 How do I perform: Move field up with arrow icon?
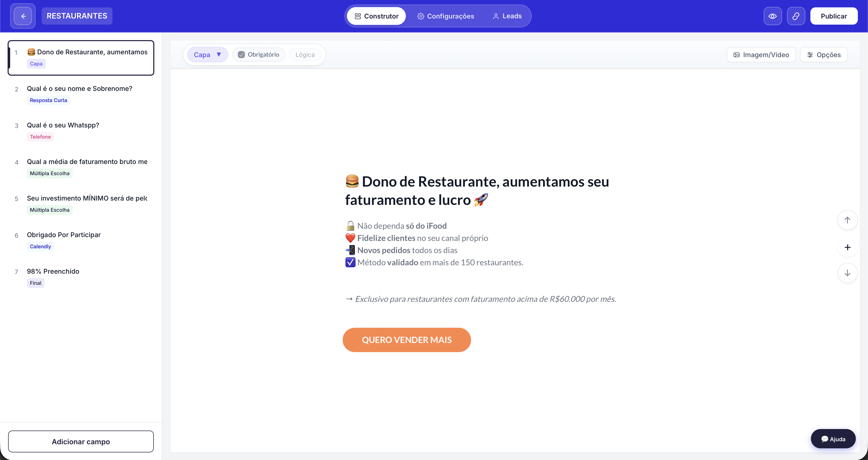(x=847, y=220)
